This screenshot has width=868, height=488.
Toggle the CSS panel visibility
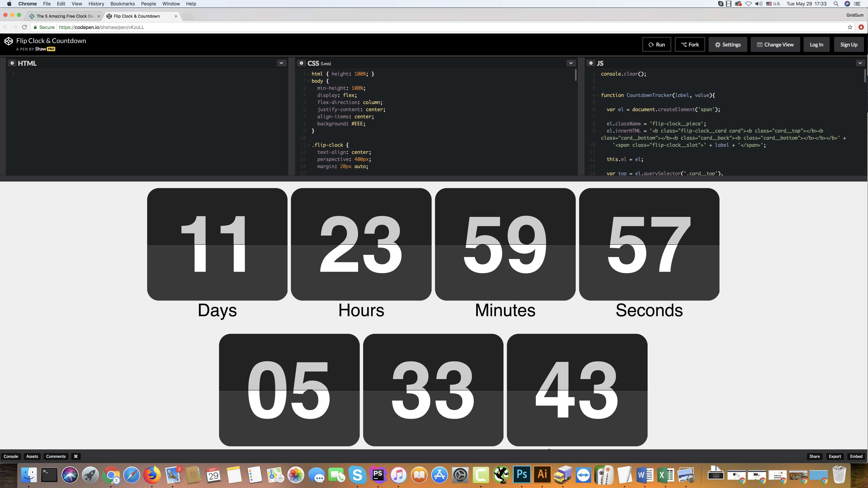[x=570, y=63]
